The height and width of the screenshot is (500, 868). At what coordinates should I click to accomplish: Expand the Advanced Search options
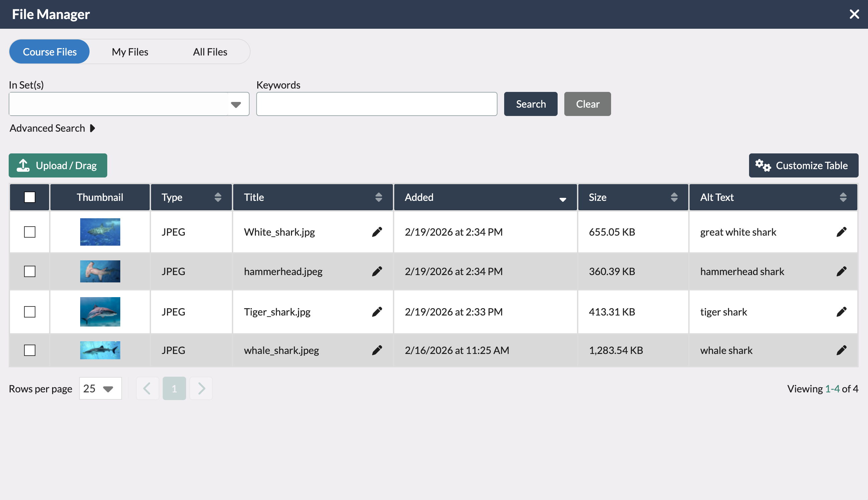click(52, 128)
